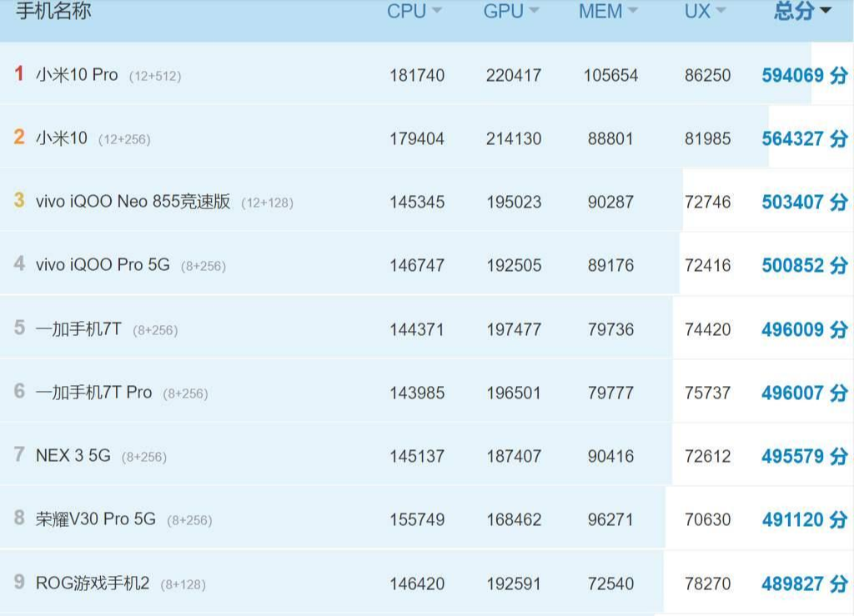Click CPU score 145137
The width and height of the screenshot is (854, 616).
coord(417,456)
